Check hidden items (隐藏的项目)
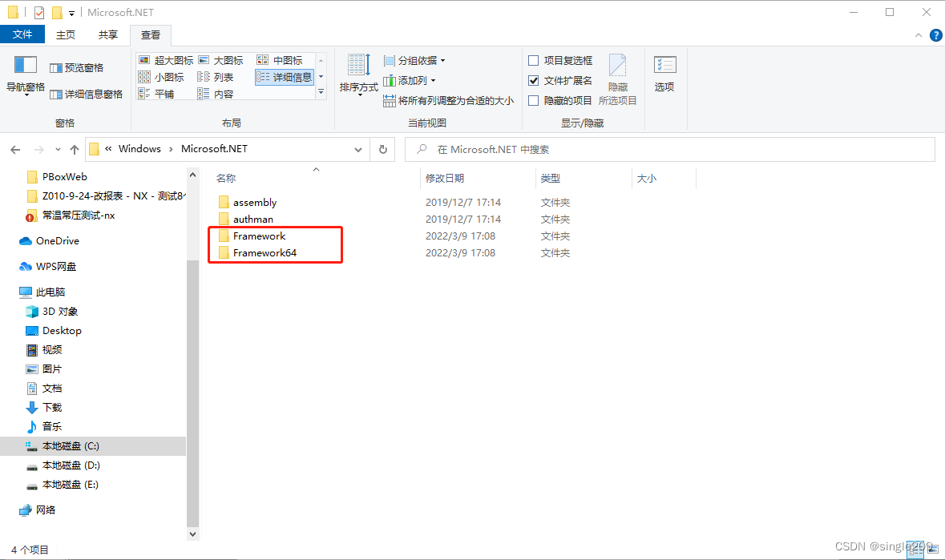This screenshot has width=945, height=560. click(x=560, y=101)
